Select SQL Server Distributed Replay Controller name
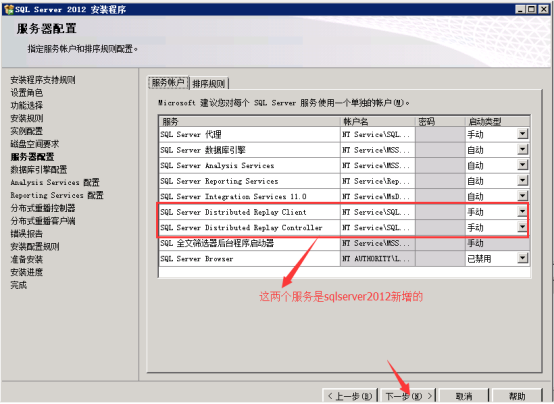 click(x=241, y=228)
